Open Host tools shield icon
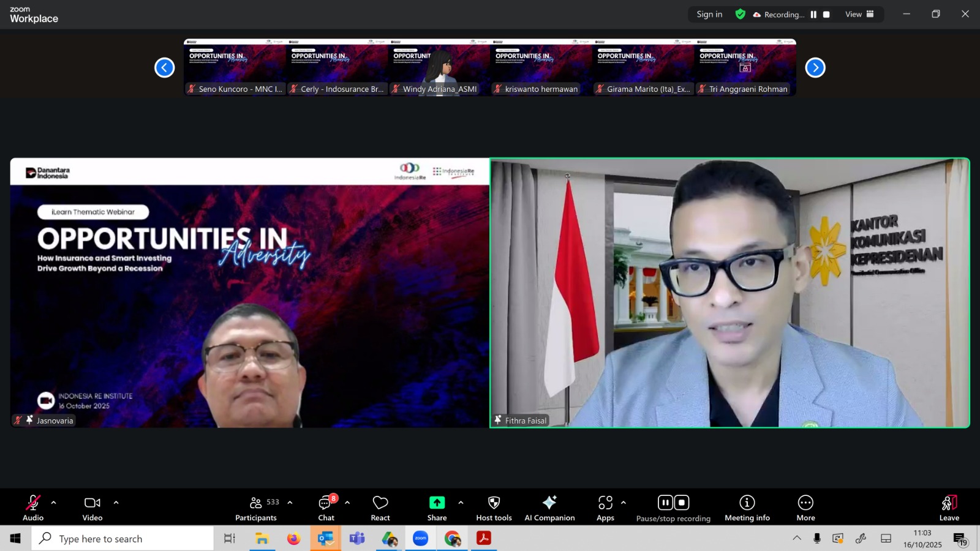Image resolution: width=980 pixels, height=551 pixels. (x=494, y=508)
